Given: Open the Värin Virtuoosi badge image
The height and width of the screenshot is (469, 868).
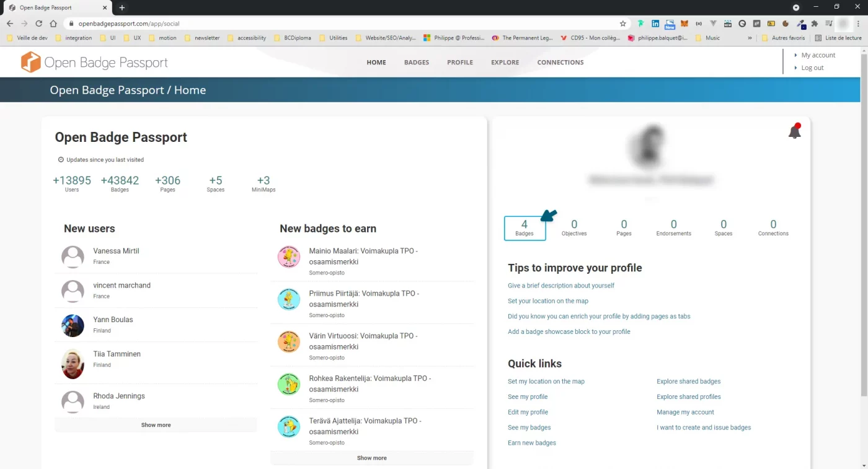Looking at the screenshot, I should click(x=288, y=341).
